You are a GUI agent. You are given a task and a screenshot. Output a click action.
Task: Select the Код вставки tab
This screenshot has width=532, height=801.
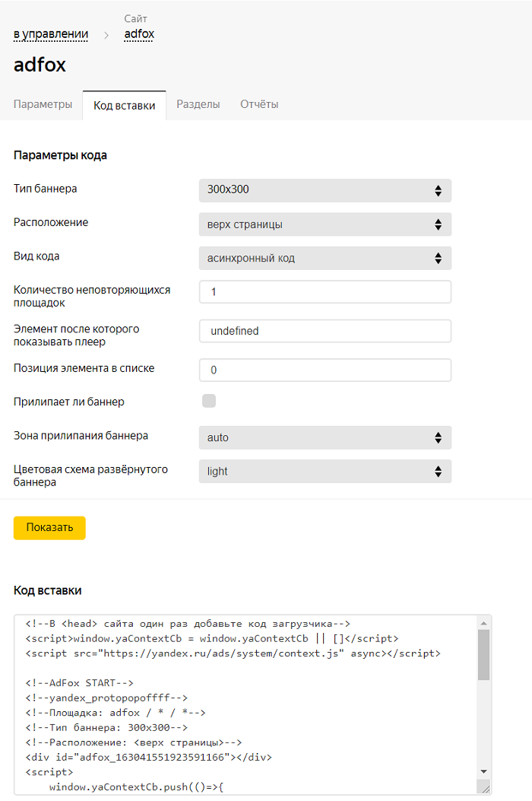124,106
